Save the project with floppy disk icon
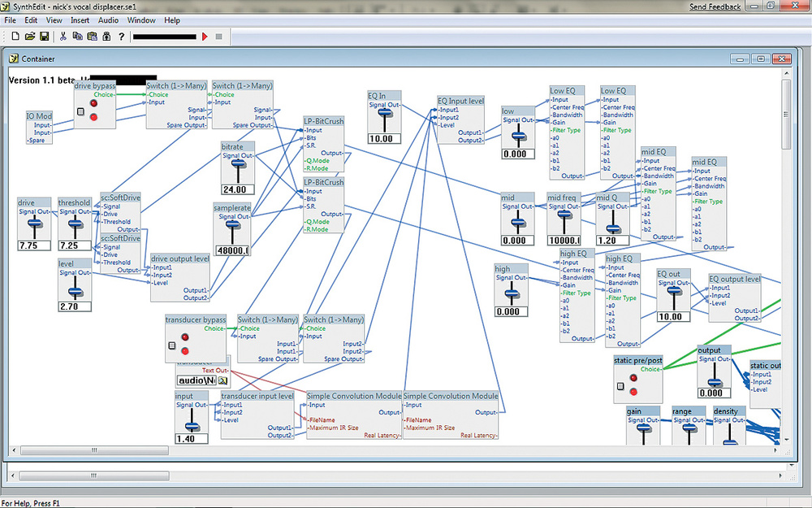 click(44, 37)
